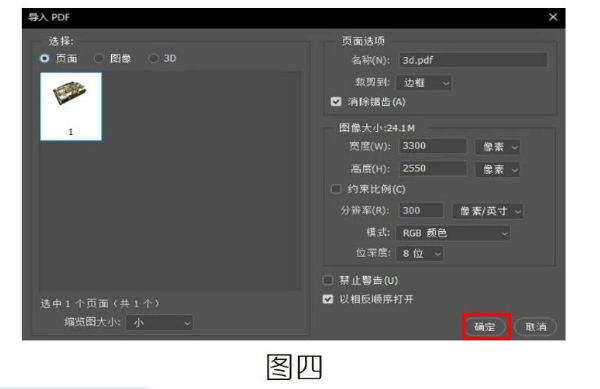The height and width of the screenshot is (389, 600).
Task: Click the 名称 input field with 3d.pdf
Action: 473,60
